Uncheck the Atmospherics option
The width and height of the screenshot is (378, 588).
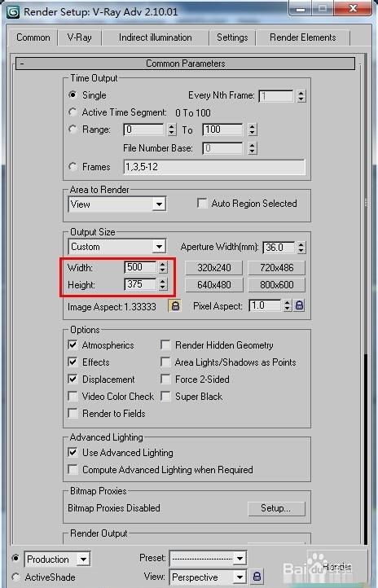pyautogui.click(x=73, y=345)
